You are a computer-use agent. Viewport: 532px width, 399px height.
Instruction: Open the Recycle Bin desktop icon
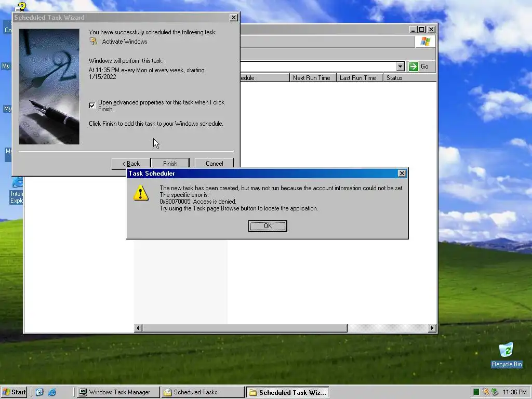coord(507,354)
